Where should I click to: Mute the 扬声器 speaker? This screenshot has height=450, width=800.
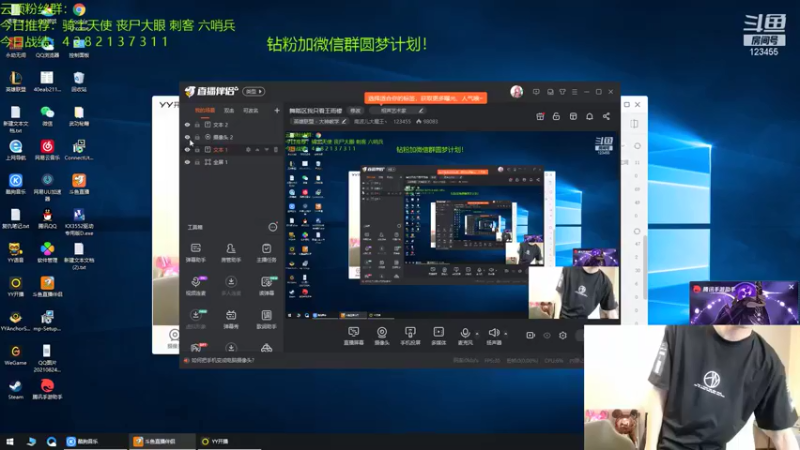point(493,336)
